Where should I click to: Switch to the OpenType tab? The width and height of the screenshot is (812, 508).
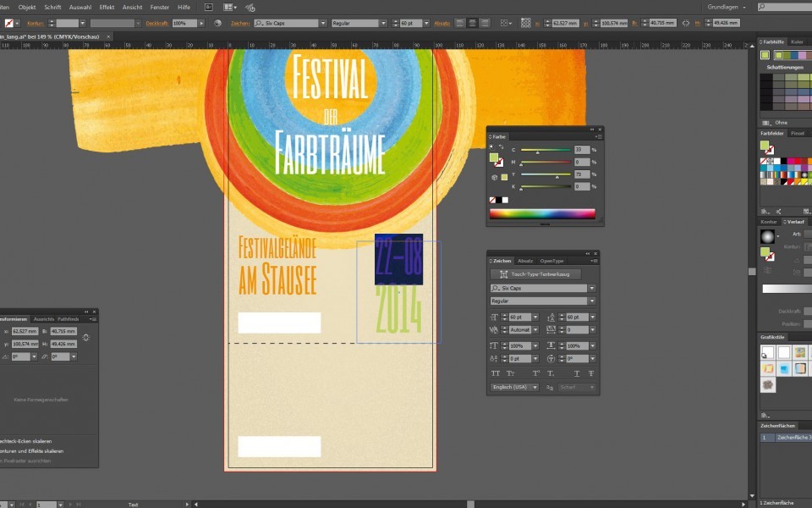551,261
